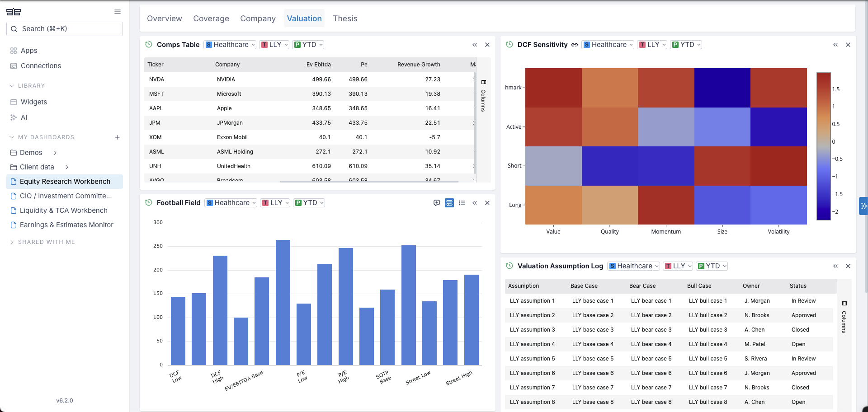Click the blue AI assistant tab at right edge
The width and height of the screenshot is (868, 412).
(x=863, y=206)
